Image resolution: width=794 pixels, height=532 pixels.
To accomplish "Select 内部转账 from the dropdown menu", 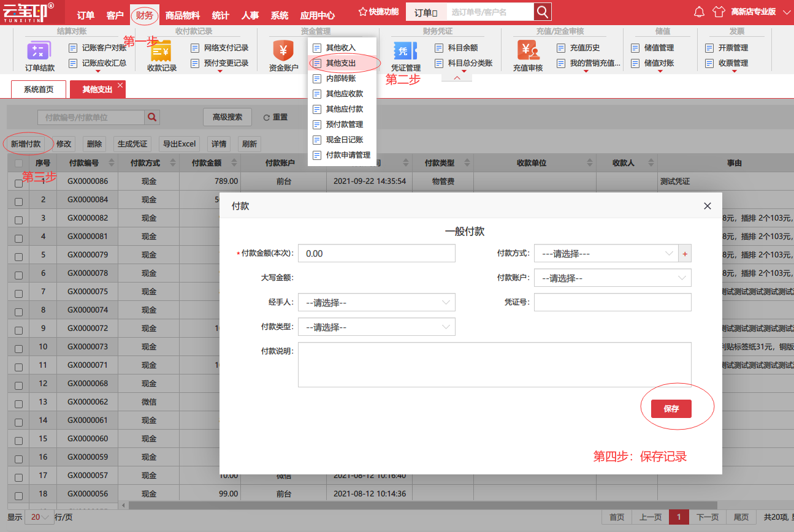I will pos(342,78).
